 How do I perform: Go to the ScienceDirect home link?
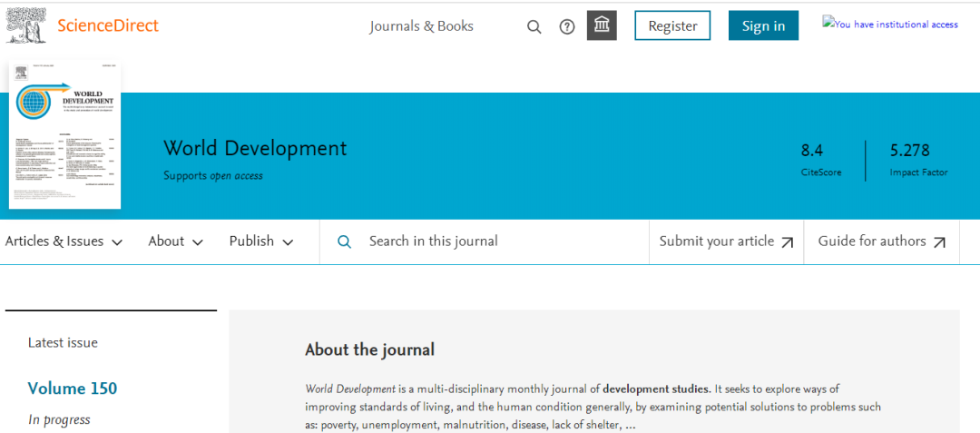[107, 25]
